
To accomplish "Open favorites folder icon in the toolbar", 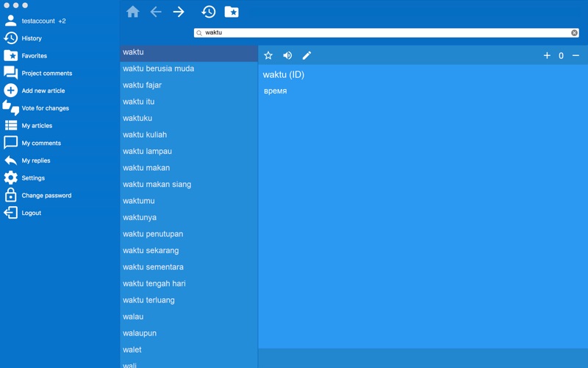I will point(232,12).
